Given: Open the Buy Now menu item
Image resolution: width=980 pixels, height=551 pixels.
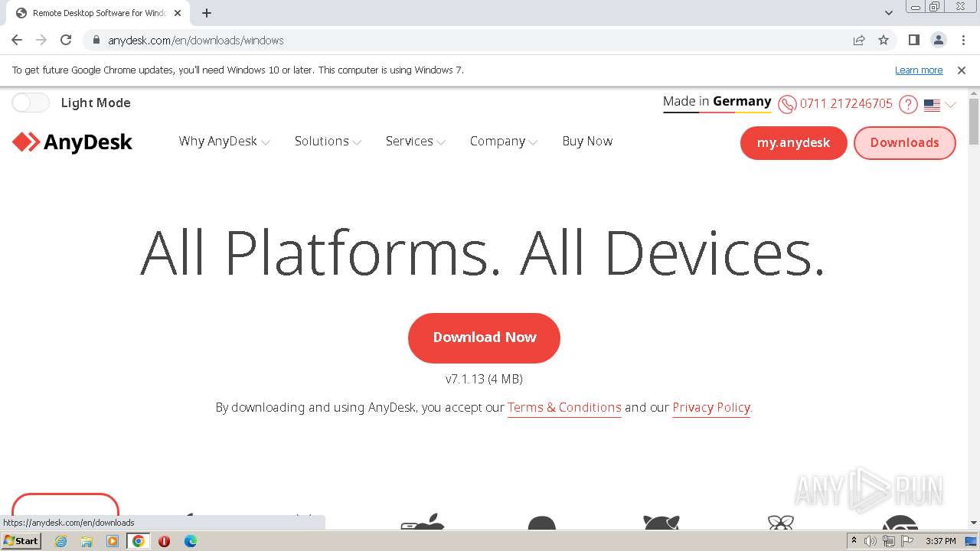Looking at the screenshot, I should click(x=587, y=141).
